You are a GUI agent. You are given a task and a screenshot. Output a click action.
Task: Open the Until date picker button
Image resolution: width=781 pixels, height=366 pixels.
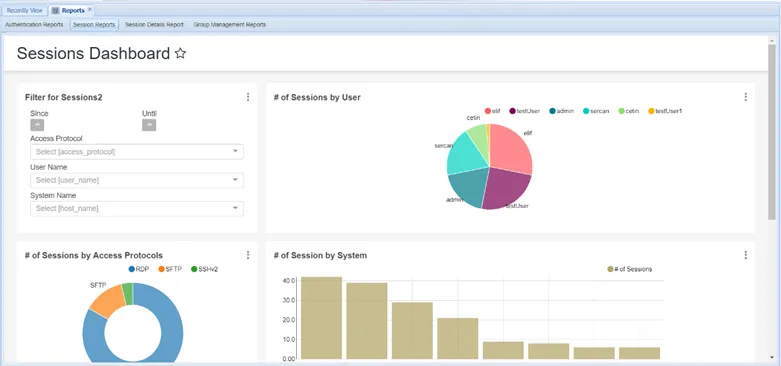(149, 125)
